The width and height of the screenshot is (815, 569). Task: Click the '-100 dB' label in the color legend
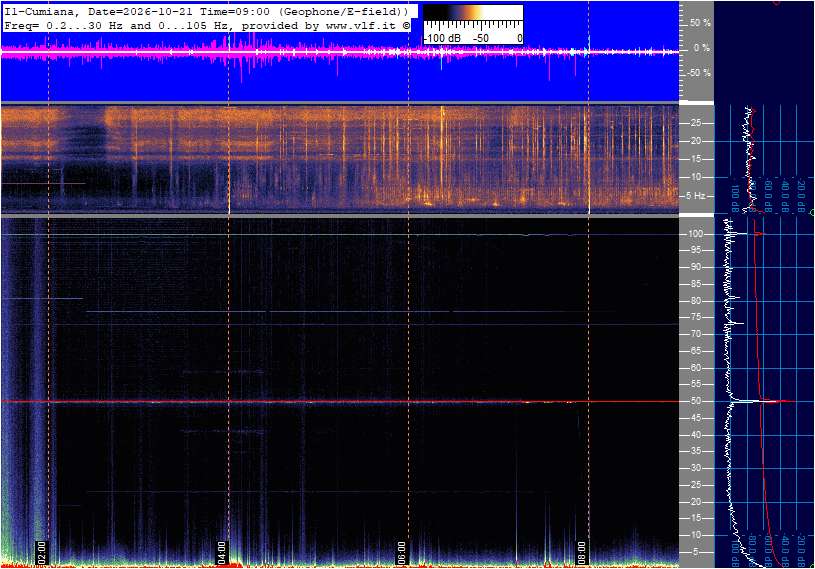[x=442, y=38]
